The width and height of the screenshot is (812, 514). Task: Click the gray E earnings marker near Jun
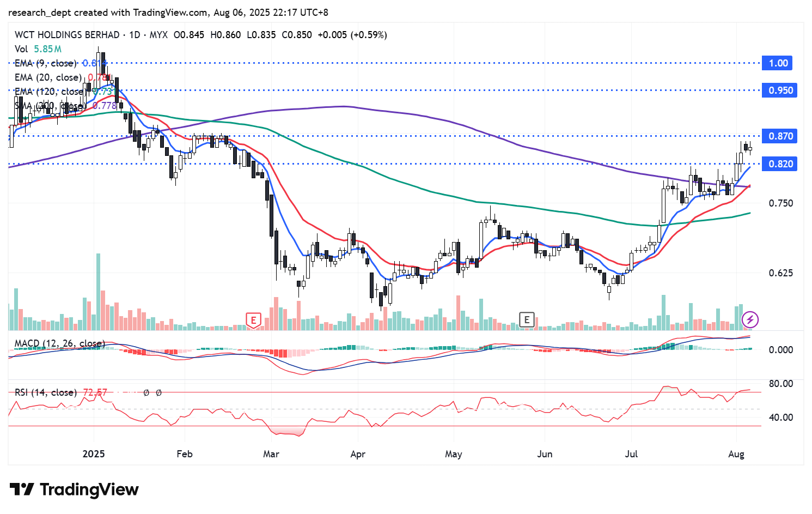(x=527, y=319)
